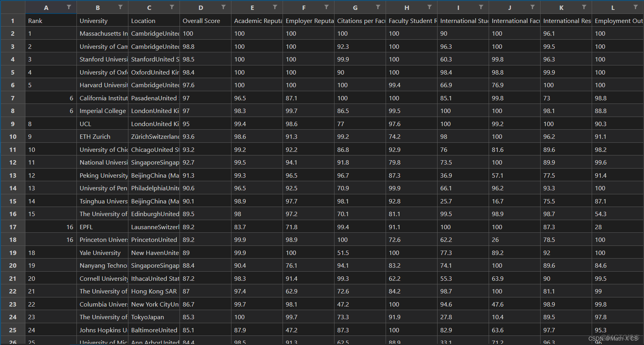This screenshot has height=345, width=644.
Task: Open the filter for column A
Action: 69,7
